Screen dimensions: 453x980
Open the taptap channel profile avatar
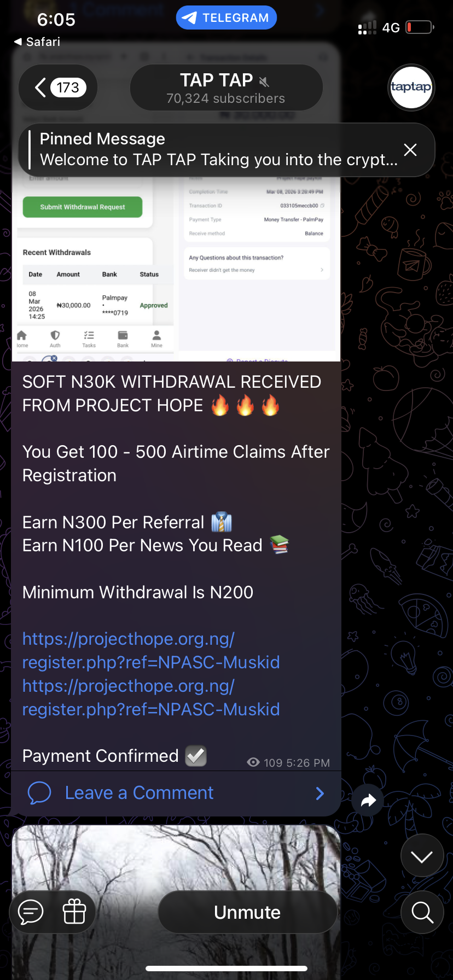coord(411,87)
